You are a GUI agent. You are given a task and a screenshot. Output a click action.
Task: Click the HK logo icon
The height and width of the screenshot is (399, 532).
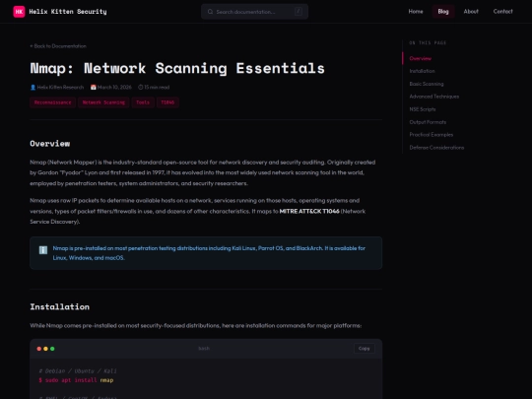[19, 12]
